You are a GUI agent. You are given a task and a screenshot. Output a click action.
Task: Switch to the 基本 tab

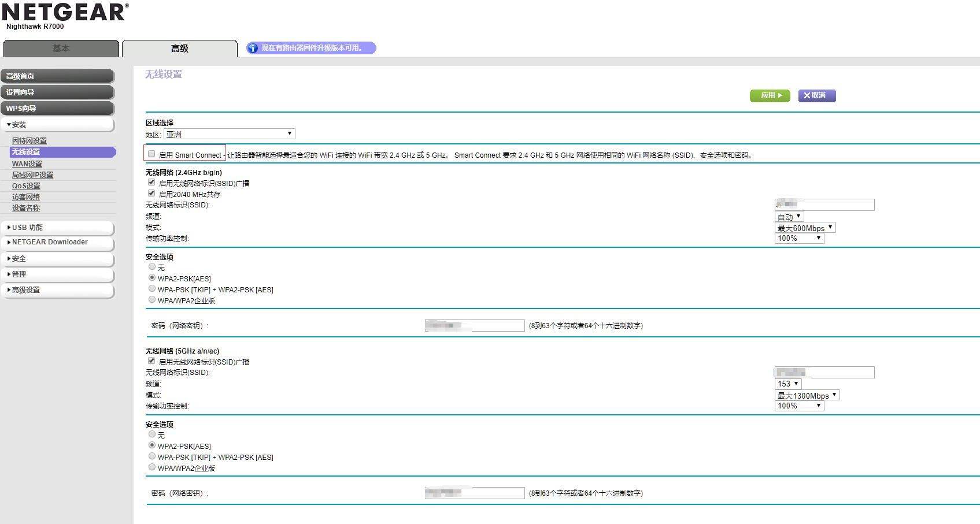click(x=61, y=49)
